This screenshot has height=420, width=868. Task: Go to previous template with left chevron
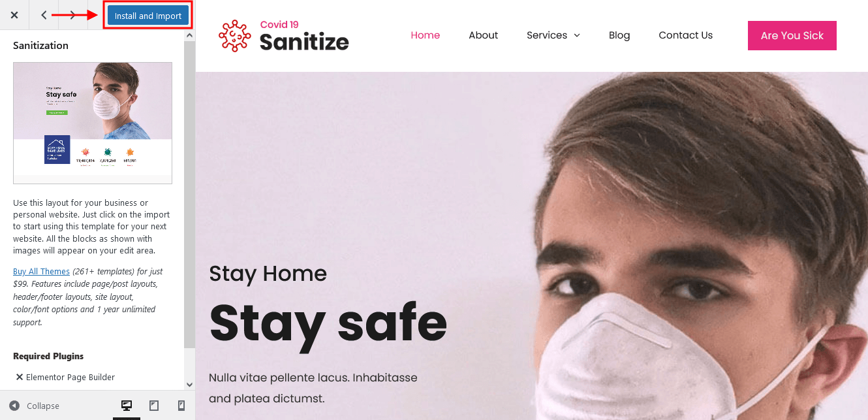pyautogui.click(x=44, y=15)
